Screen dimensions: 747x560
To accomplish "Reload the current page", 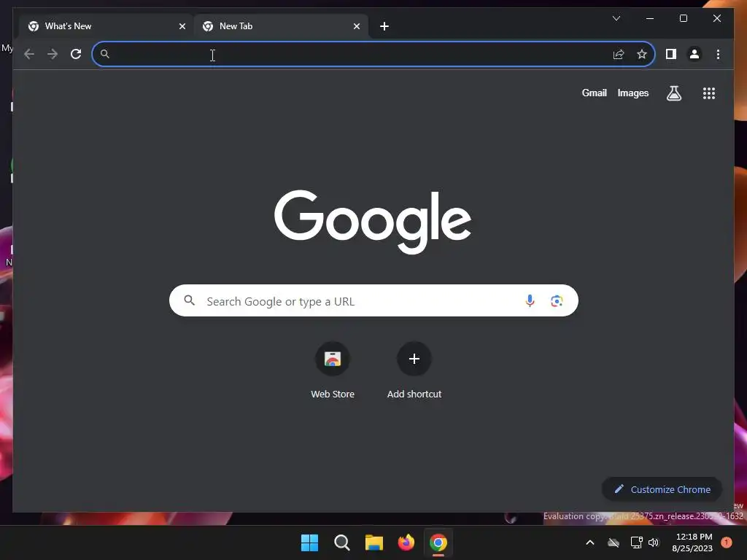I will [x=76, y=54].
